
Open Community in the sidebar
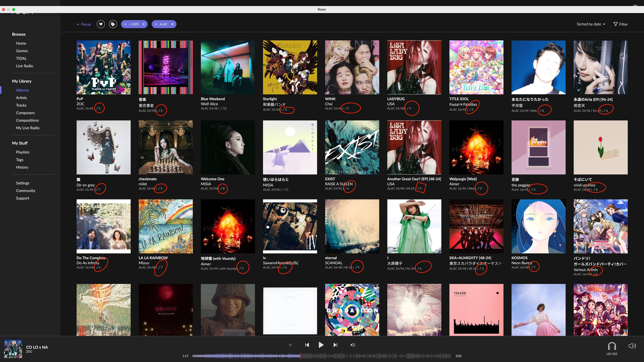[x=26, y=191]
